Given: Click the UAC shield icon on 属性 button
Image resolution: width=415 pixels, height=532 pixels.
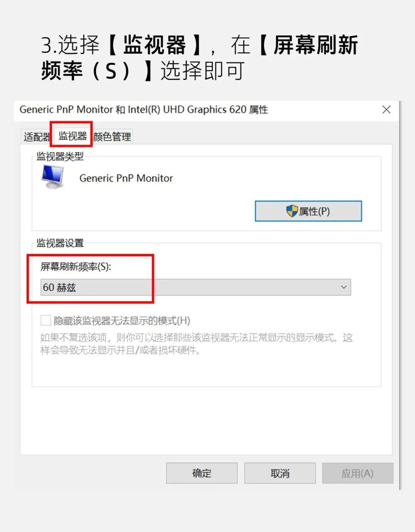Looking at the screenshot, I should (x=292, y=211).
